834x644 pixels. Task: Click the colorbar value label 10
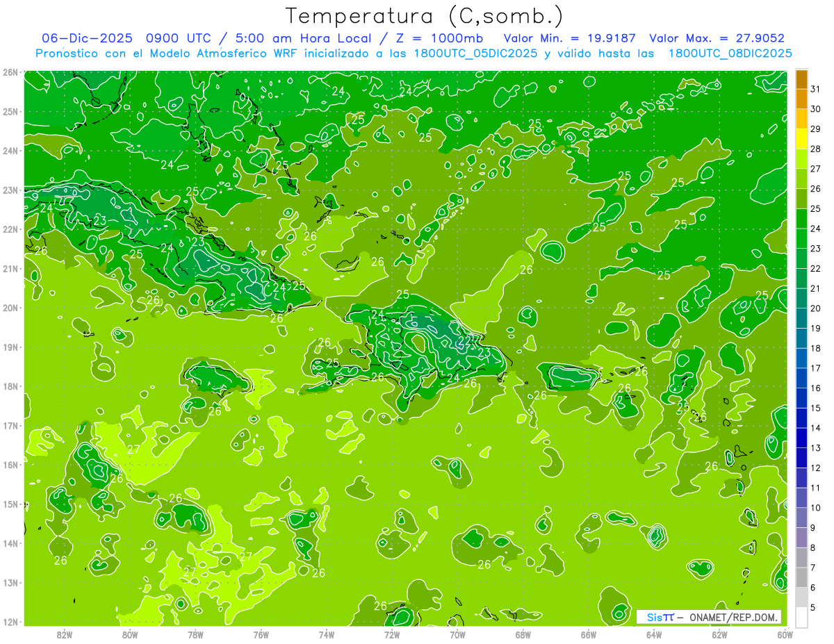point(816,508)
